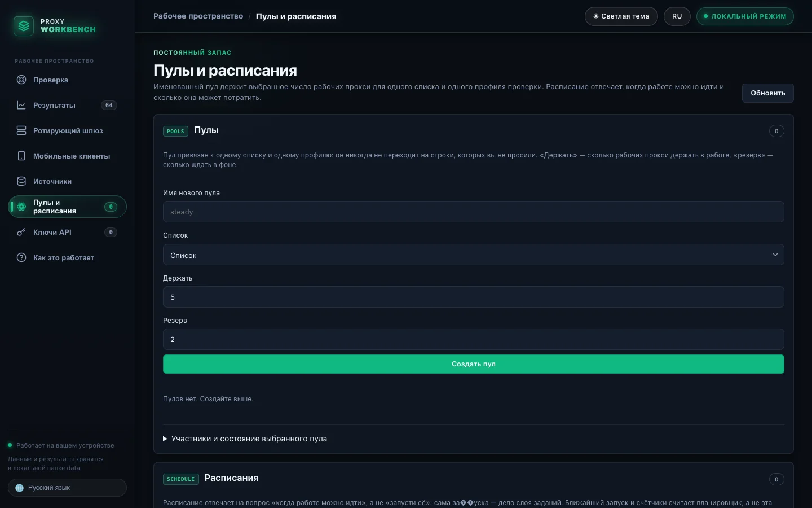Click the phone icon for Мобильные клиенты

pos(21,156)
